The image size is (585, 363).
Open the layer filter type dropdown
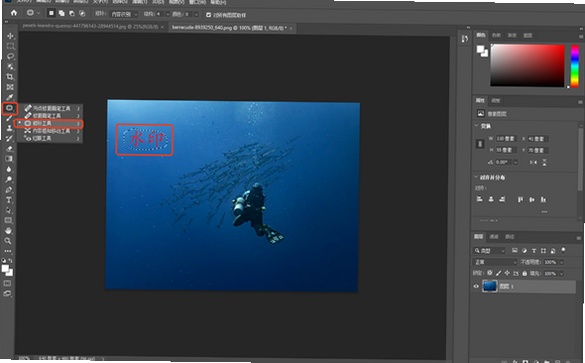point(489,251)
